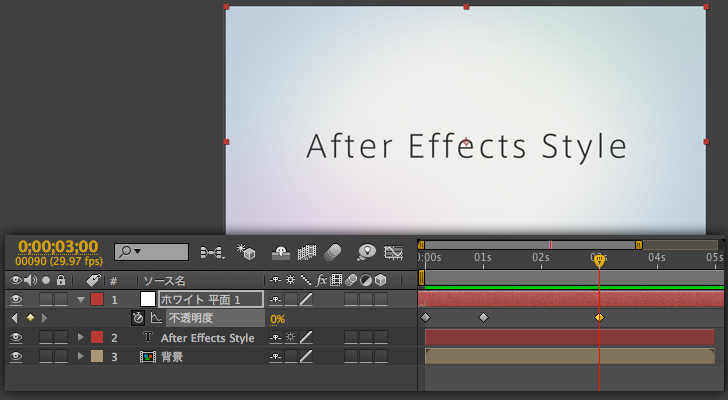Image resolution: width=728 pixels, height=400 pixels.
Task: Toggle shy switch for ホワイト 平面 1
Action: point(276,299)
